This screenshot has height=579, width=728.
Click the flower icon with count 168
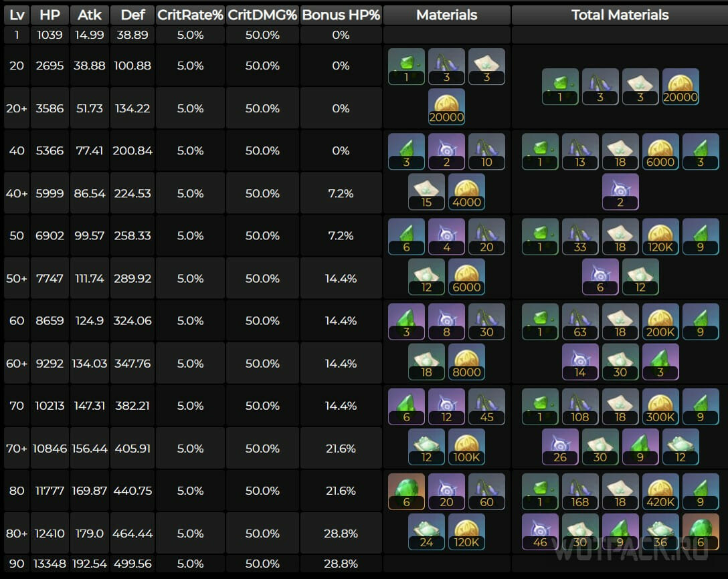[x=580, y=491]
